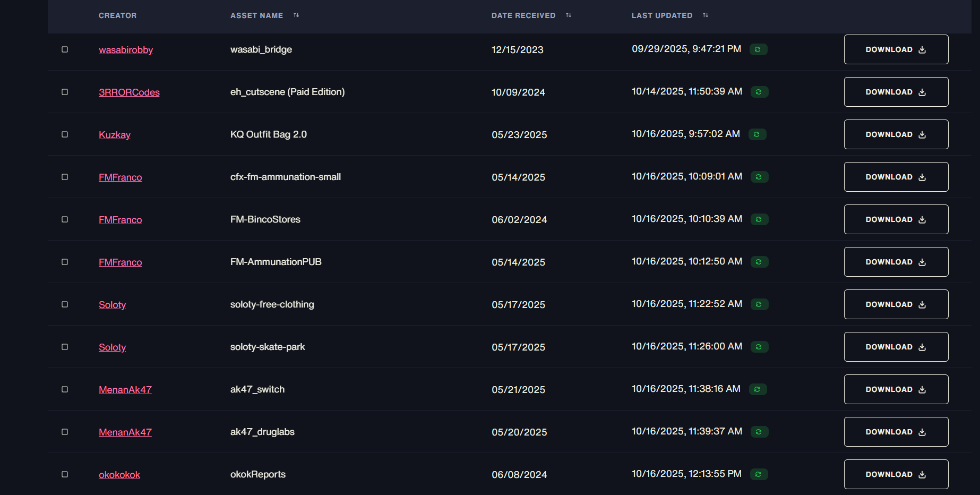Image resolution: width=980 pixels, height=495 pixels.
Task: Click the green refresh icon for ak47_switch
Action: (x=758, y=389)
